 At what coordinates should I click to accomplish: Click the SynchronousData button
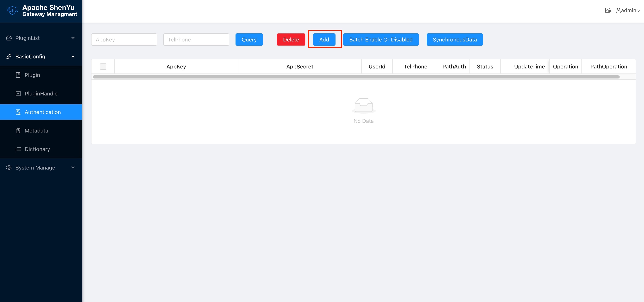[454, 40]
